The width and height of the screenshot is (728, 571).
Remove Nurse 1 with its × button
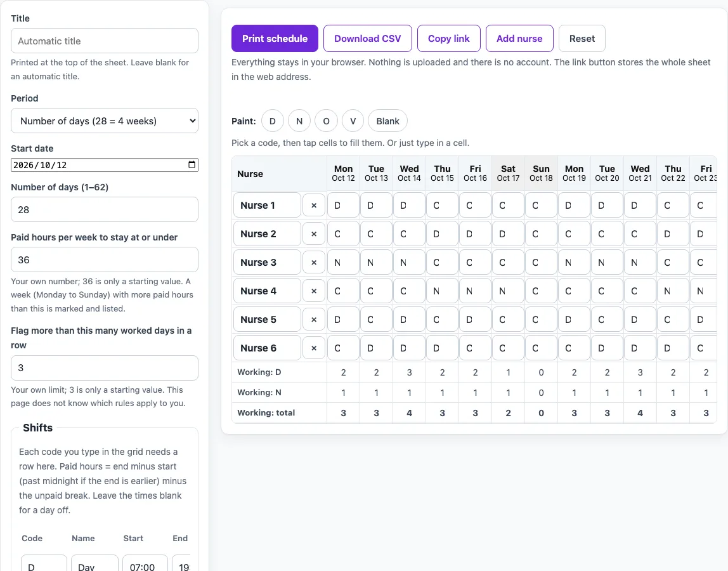314,206
